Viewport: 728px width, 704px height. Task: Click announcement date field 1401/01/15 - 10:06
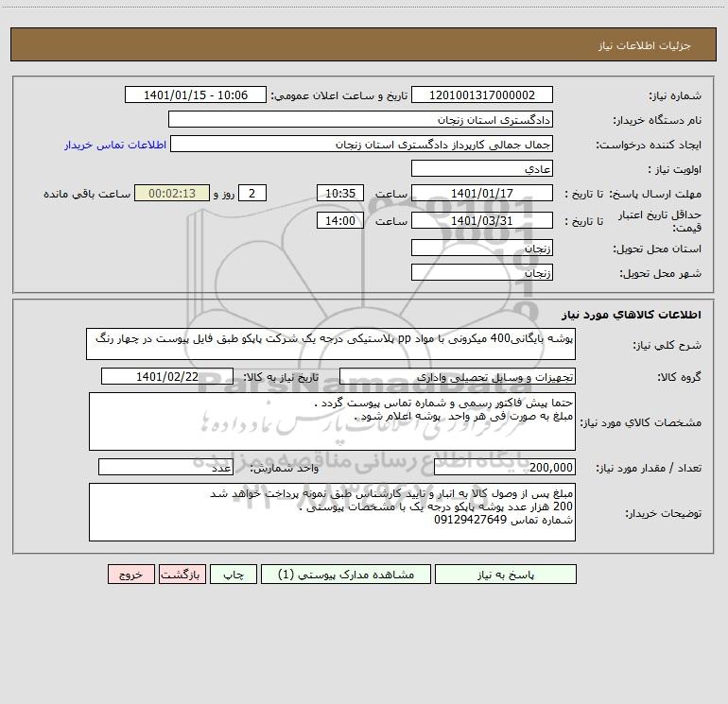point(196,94)
